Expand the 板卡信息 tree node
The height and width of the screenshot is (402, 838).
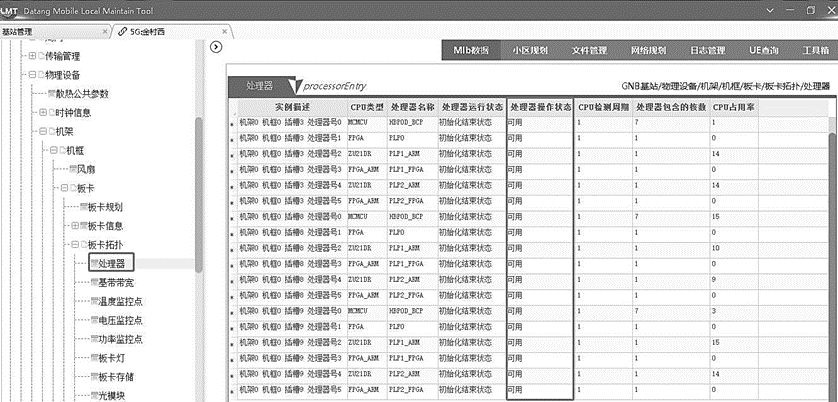75,226
